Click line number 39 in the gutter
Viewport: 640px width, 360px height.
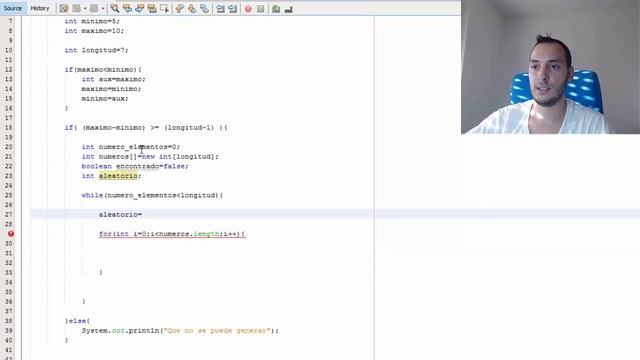9,331
